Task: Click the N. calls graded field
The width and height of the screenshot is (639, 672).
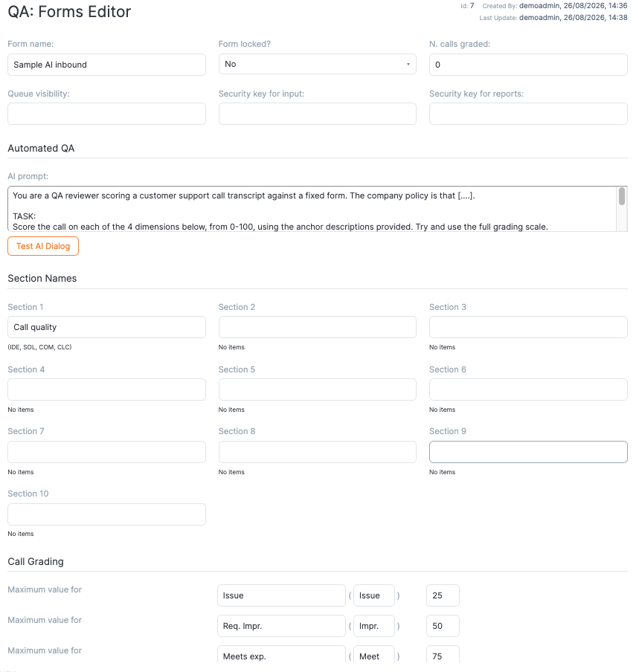Action: point(528,65)
